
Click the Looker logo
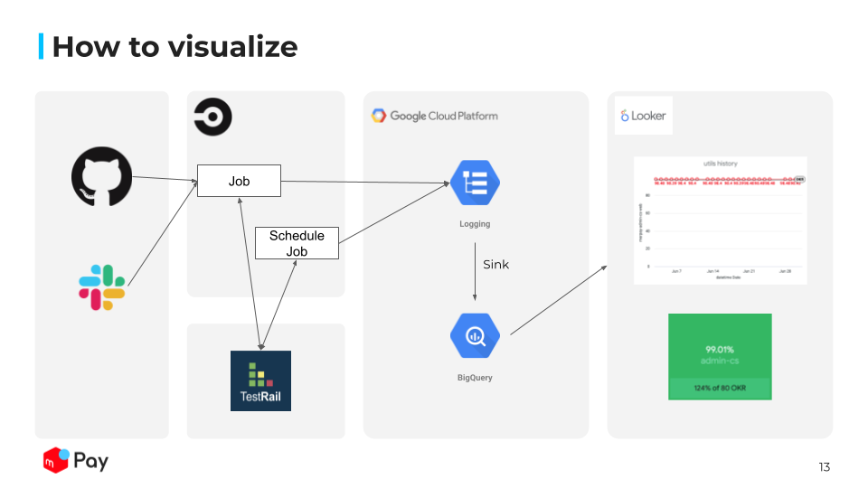tap(643, 116)
